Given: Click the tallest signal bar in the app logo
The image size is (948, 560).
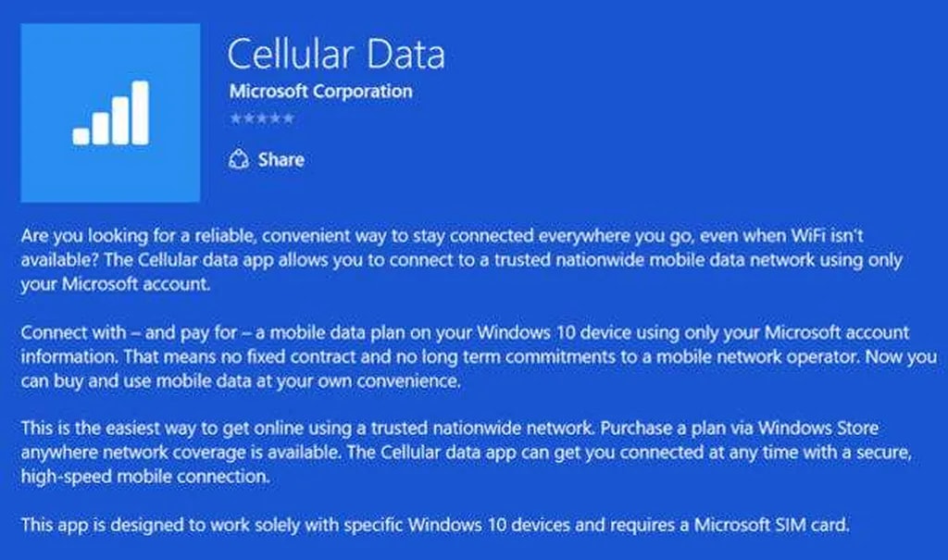Looking at the screenshot, I should [x=140, y=112].
